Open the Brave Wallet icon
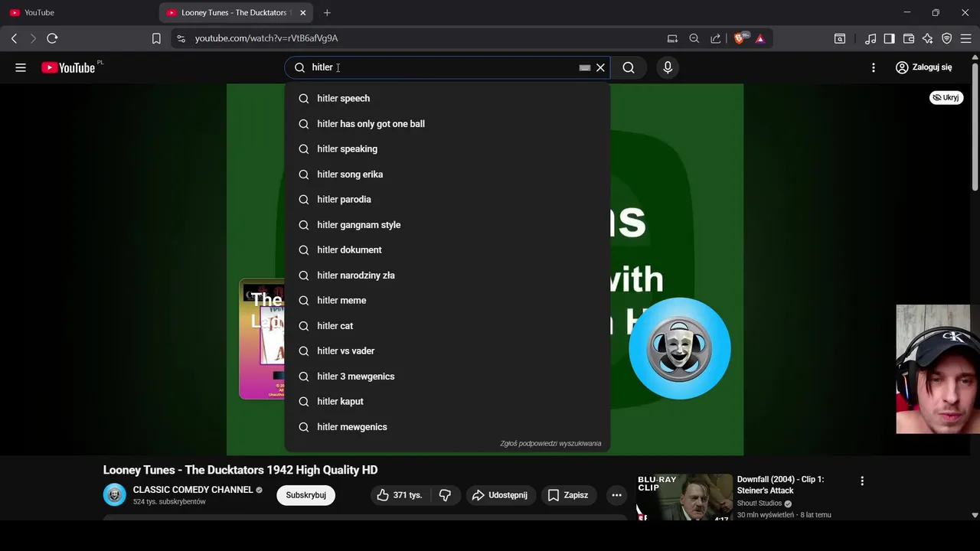 click(909, 38)
